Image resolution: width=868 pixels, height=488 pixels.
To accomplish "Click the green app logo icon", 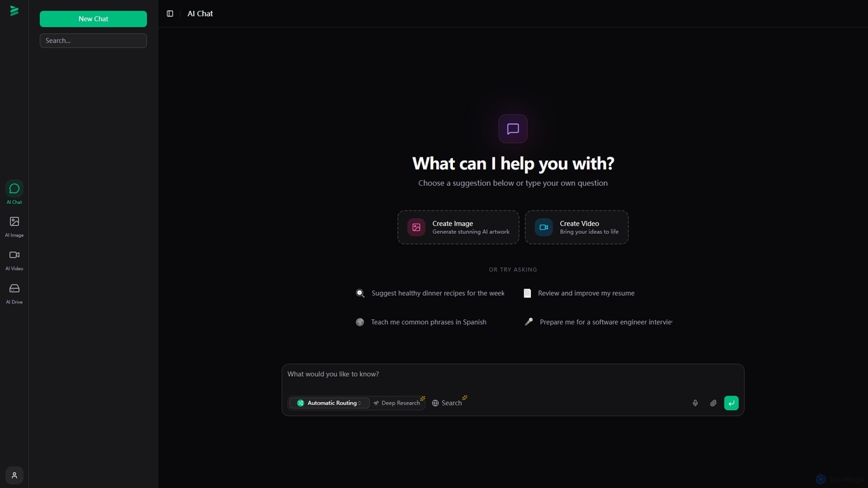I will tap(14, 11).
